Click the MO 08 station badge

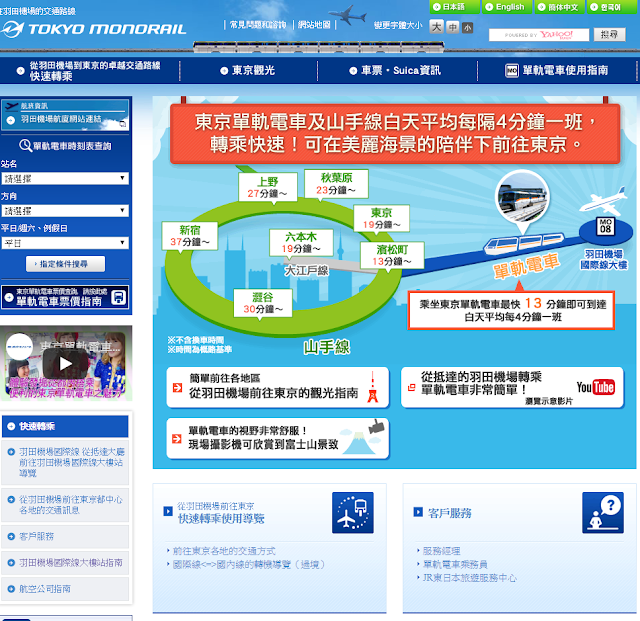[x=605, y=226]
